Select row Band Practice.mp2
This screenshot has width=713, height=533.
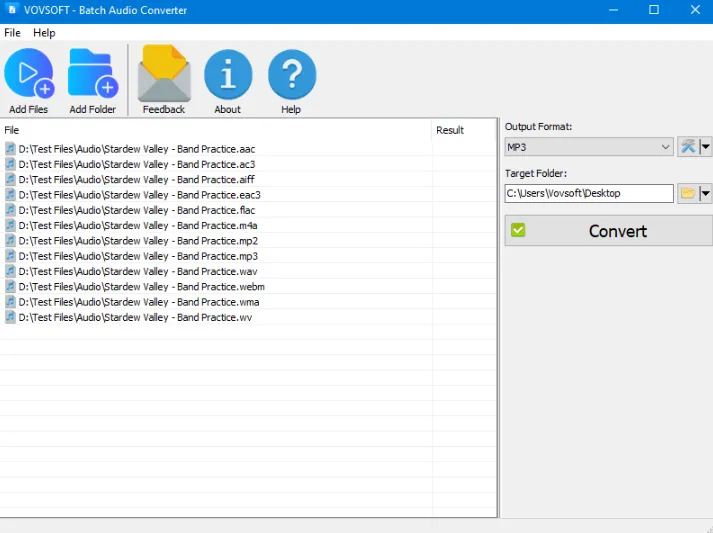pos(248,241)
